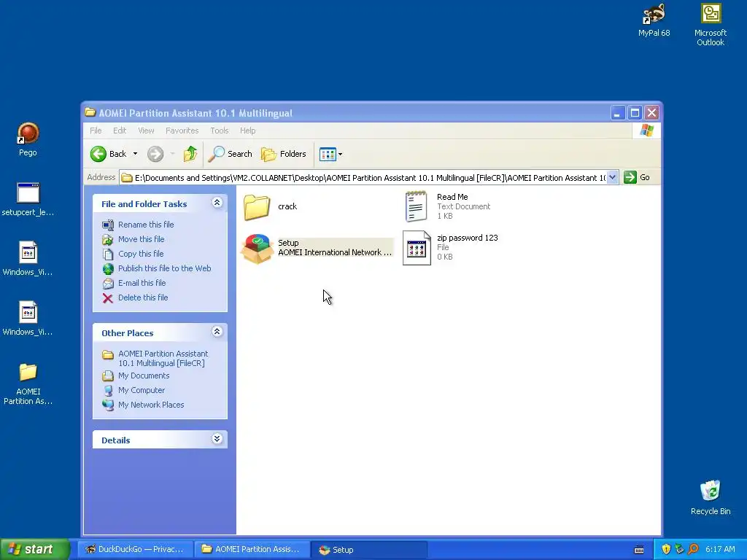
Task: Open the Help menu
Action: click(x=248, y=131)
